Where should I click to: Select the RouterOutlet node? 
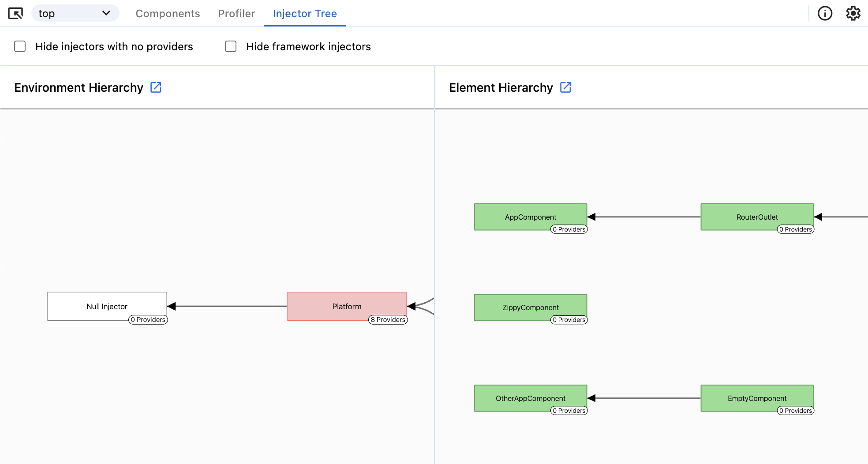click(x=757, y=217)
